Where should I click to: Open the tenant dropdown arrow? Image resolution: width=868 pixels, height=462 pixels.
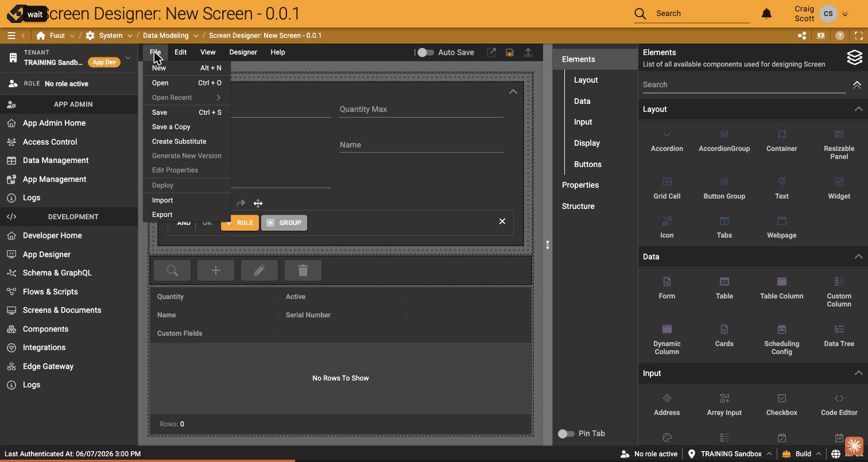[128, 57]
